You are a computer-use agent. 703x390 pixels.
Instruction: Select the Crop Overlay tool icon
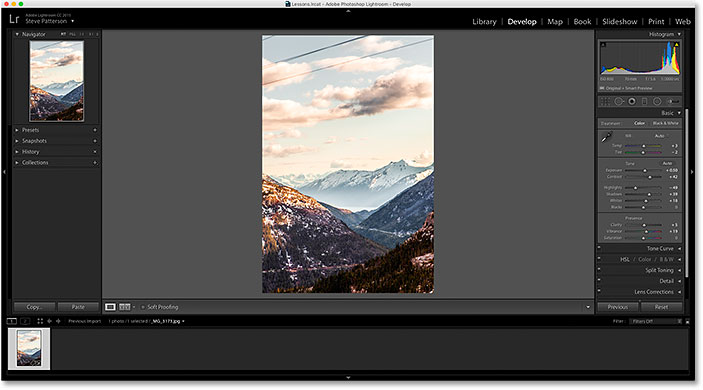[x=605, y=101]
